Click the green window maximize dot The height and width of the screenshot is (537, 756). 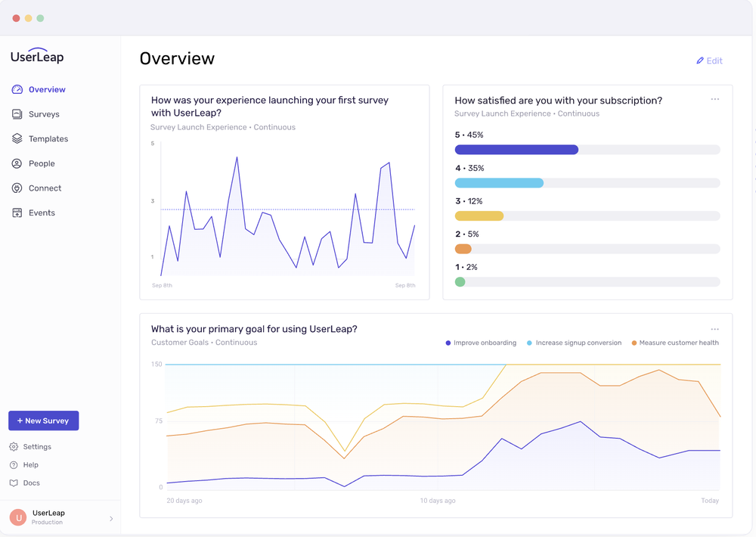coord(41,18)
